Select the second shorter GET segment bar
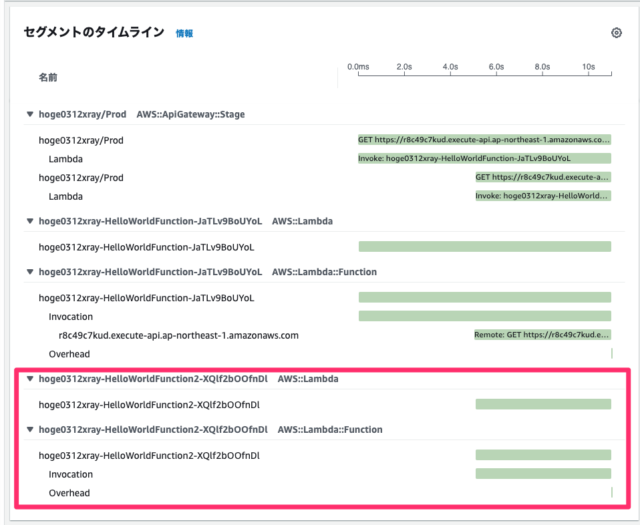Viewport: 640px width, 525px height. (543, 177)
